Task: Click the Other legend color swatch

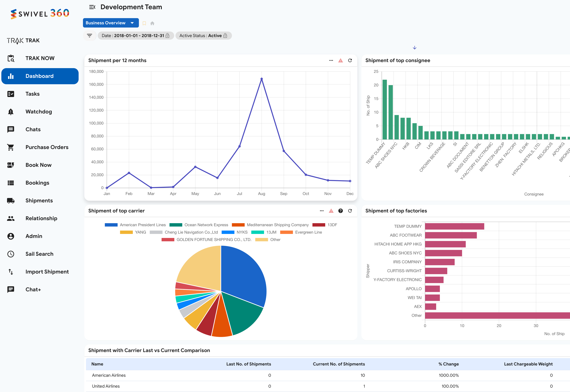Action: click(261, 240)
